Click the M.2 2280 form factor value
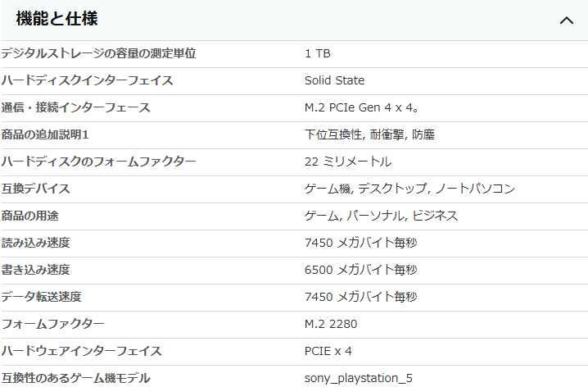This screenshot has width=588, height=387. [x=331, y=324]
